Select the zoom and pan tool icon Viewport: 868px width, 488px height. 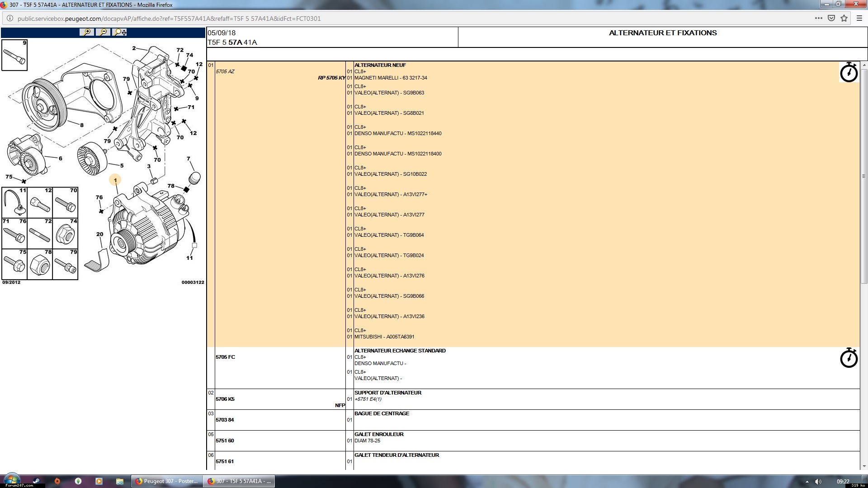(x=120, y=32)
